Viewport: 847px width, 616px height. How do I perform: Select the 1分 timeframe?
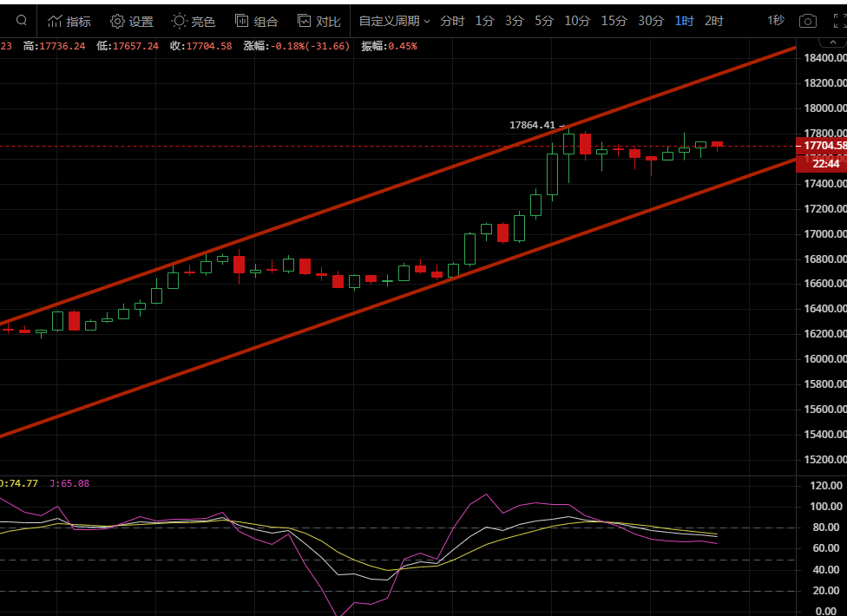tap(484, 21)
